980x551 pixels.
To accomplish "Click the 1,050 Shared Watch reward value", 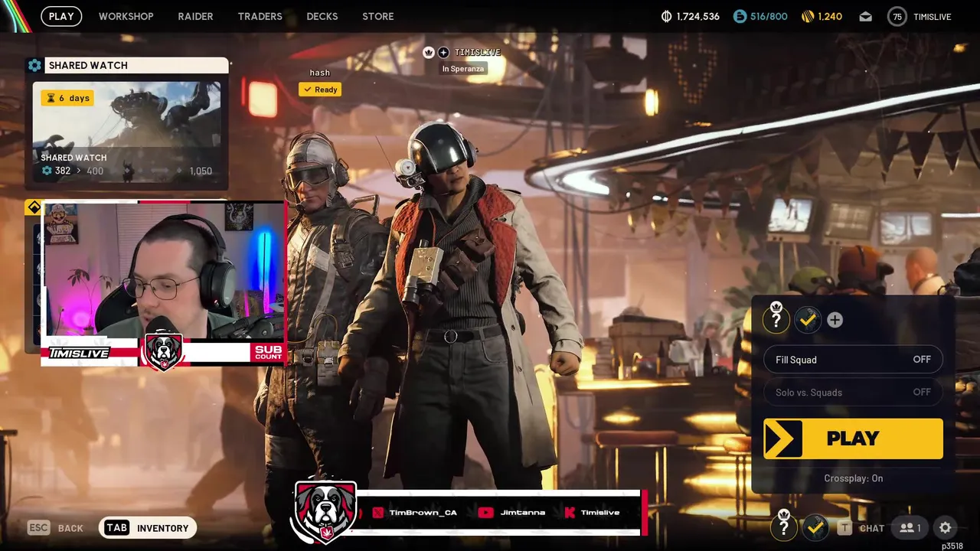I will [201, 171].
